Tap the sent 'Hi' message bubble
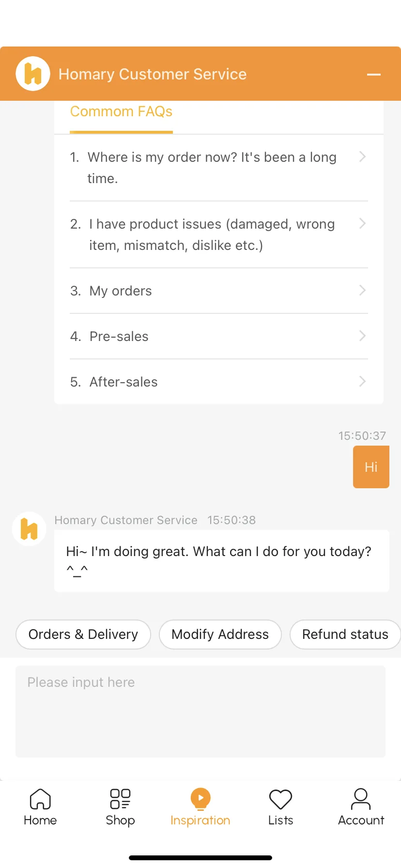Image resolution: width=401 pixels, height=868 pixels. 371,467
